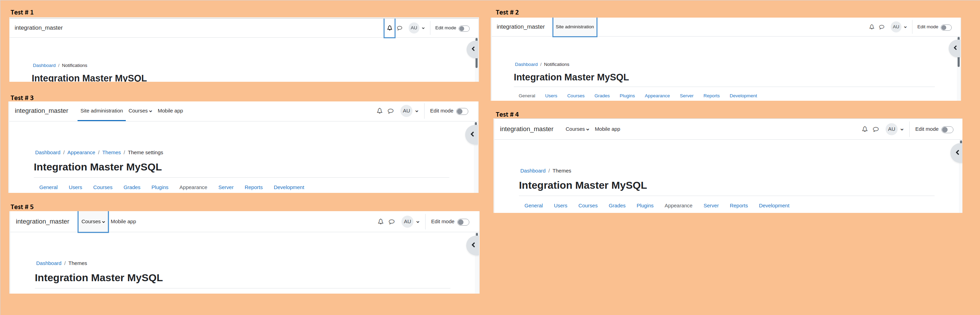Toggle Edit mode switch in Test # 3

pos(462,111)
